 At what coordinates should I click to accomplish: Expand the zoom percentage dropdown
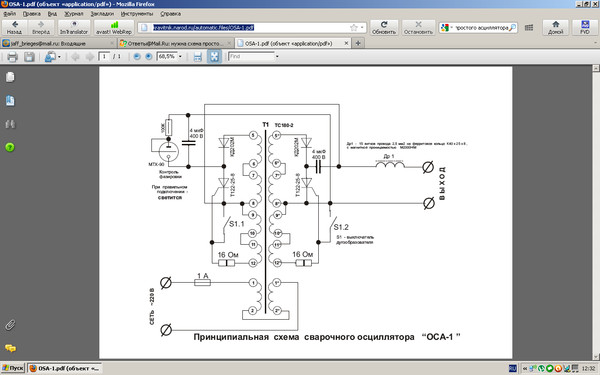point(180,57)
